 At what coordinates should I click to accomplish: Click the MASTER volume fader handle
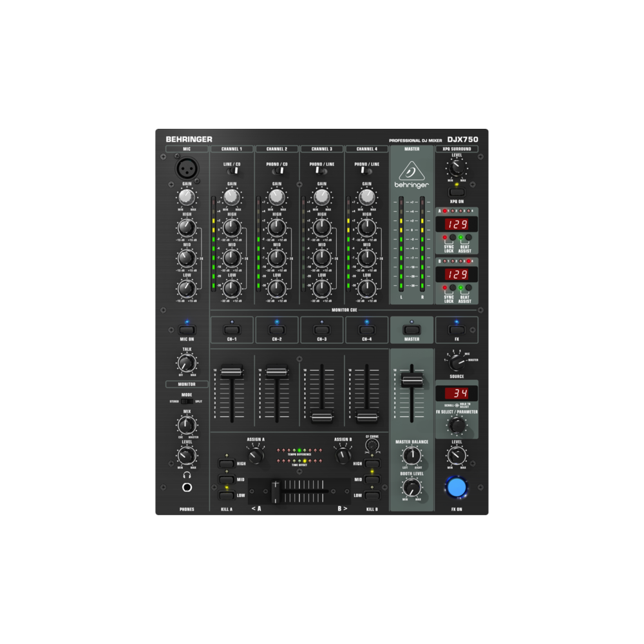412,380
